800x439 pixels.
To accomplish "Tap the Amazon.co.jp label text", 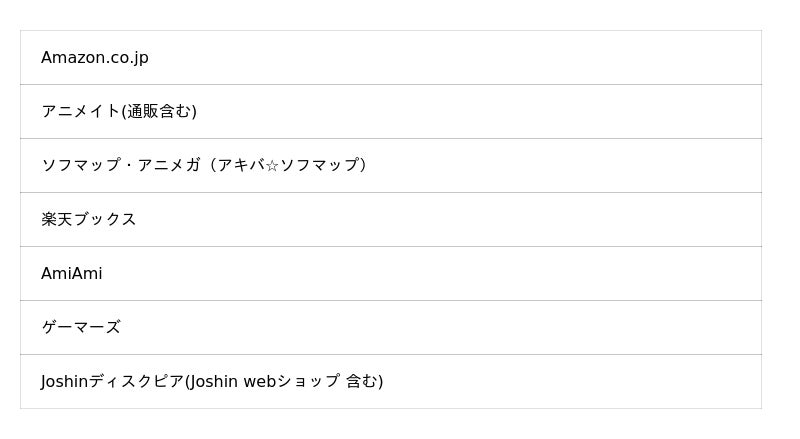I will tap(95, 58).
